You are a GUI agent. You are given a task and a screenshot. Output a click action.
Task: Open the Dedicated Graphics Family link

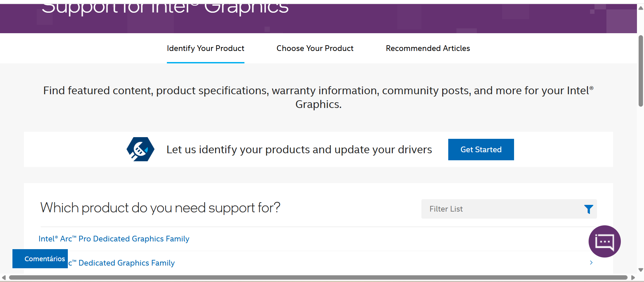point(121,263)
